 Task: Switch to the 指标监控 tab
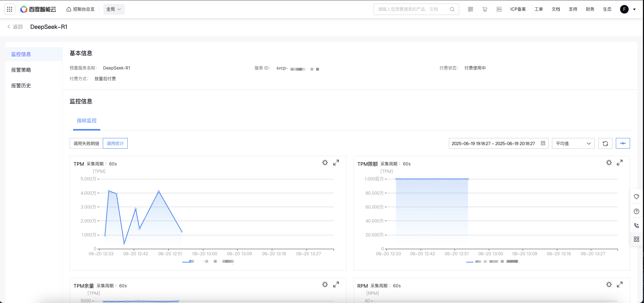tap(87, 120)
